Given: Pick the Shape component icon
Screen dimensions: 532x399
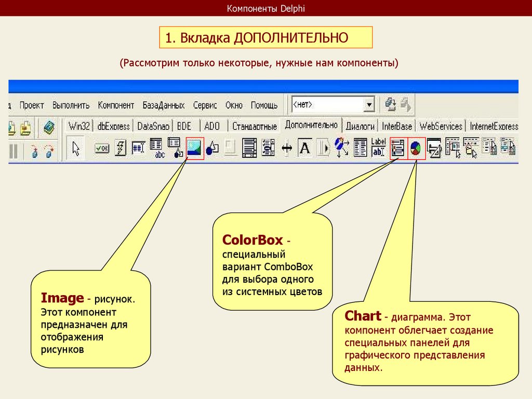Looking at the screenshot, I should click(212, 148).
